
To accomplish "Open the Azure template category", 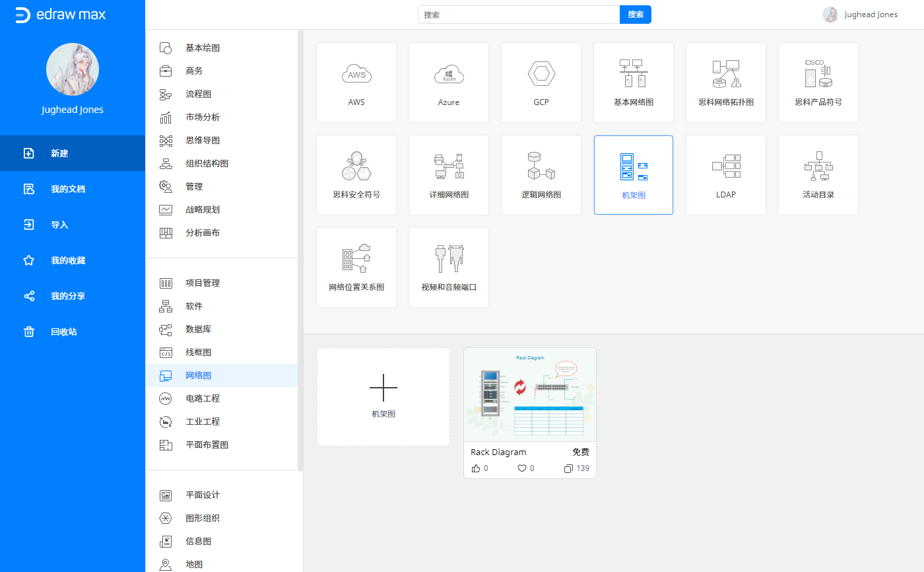I will point(449,83).
